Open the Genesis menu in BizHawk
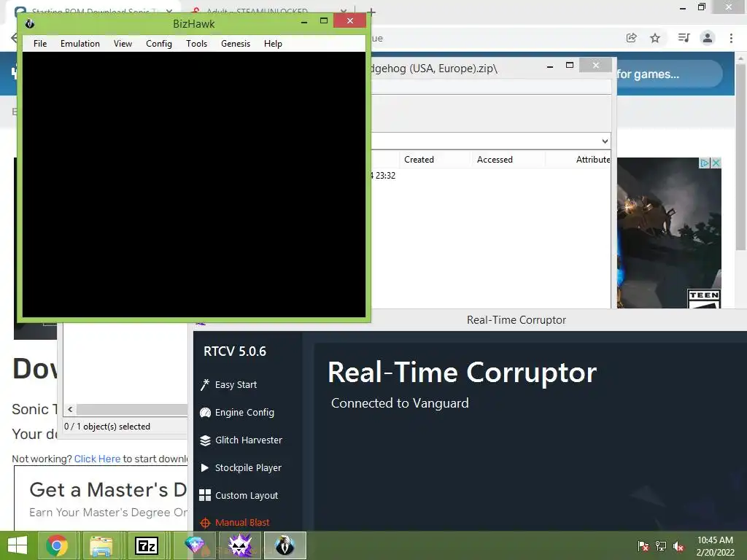The height and width of the screenshot is (560, 747). point(236,43)
